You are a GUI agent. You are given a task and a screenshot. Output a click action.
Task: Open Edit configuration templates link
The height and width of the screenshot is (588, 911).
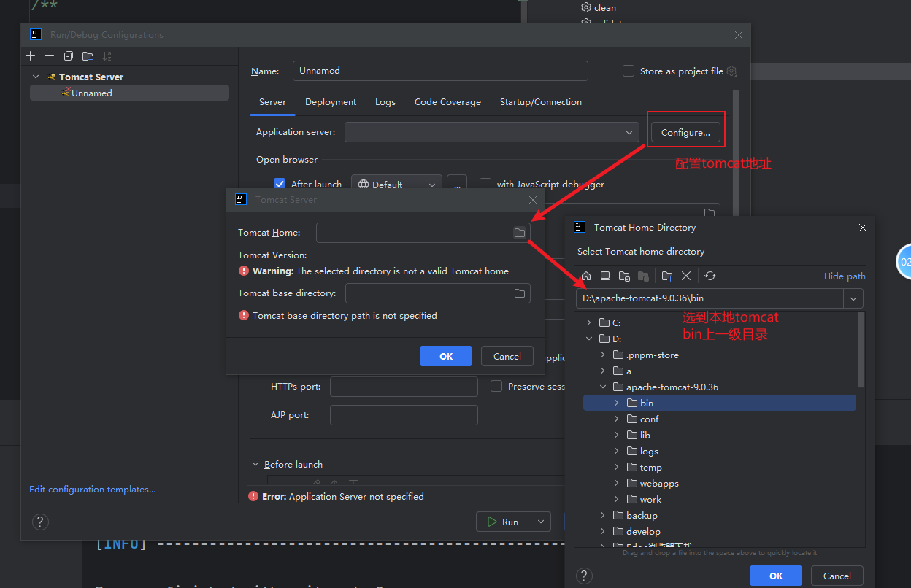coord(93,489)
